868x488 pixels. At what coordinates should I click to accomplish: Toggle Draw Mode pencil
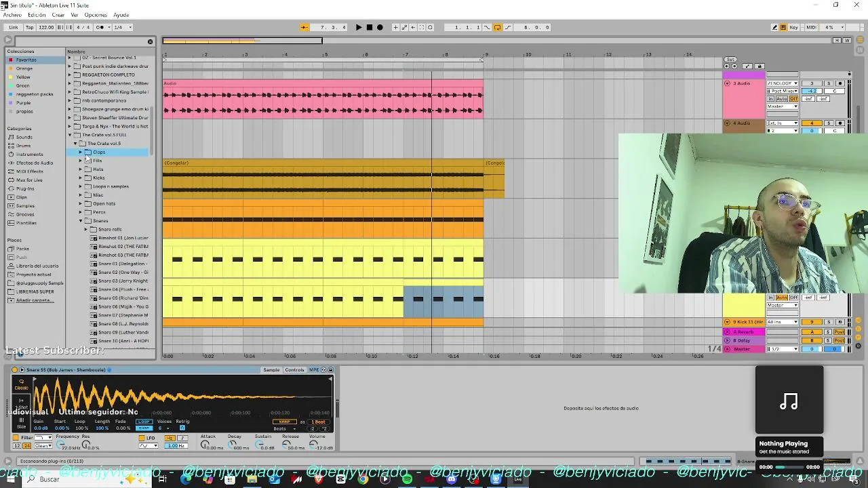point(774,27)
